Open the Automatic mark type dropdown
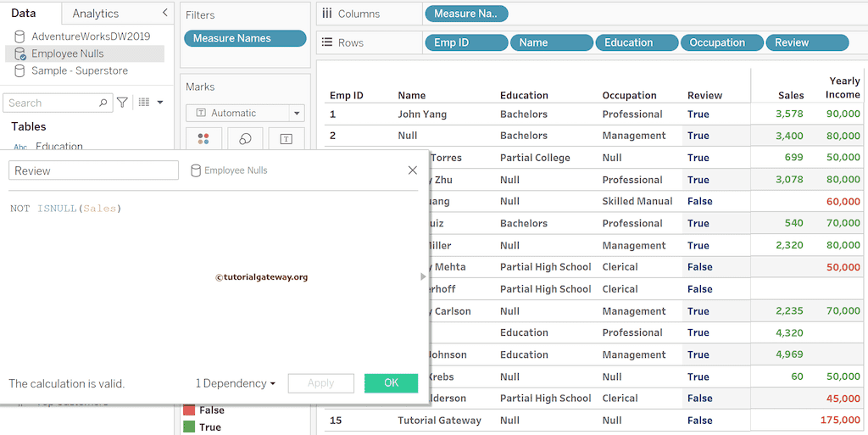868x435 pixels. coord(297,113)
